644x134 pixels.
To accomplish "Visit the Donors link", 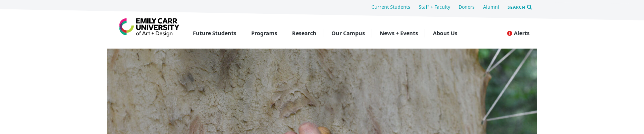I will 467,7.
